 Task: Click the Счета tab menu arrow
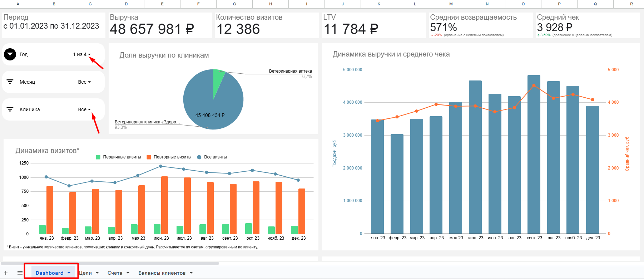tap(128, 273)
